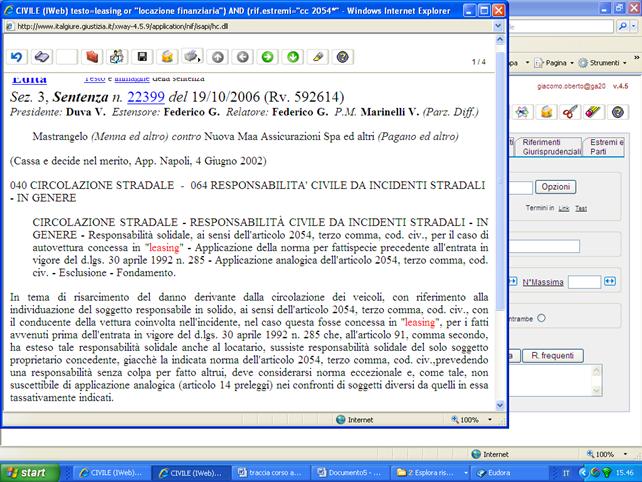Click the N°Massima input field
642x482 pixels.
click(584, 282)
